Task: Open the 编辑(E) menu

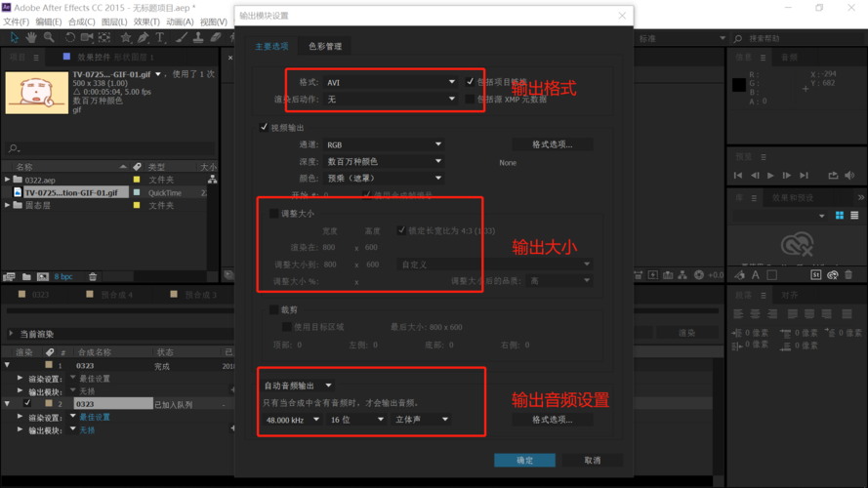Action: tap(49, 21)
